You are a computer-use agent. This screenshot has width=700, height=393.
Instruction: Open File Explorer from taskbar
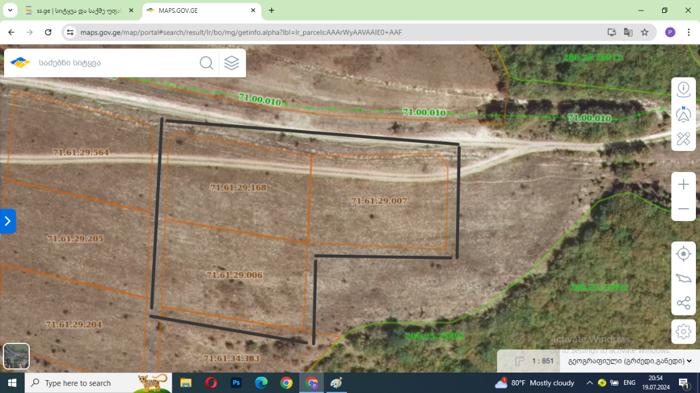pyautogui.click(x=186, y=383)
